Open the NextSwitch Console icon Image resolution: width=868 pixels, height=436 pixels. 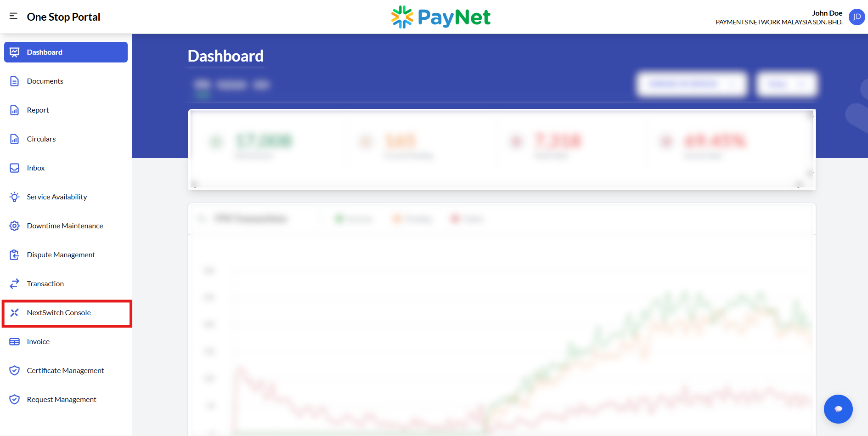click(14, 312)
